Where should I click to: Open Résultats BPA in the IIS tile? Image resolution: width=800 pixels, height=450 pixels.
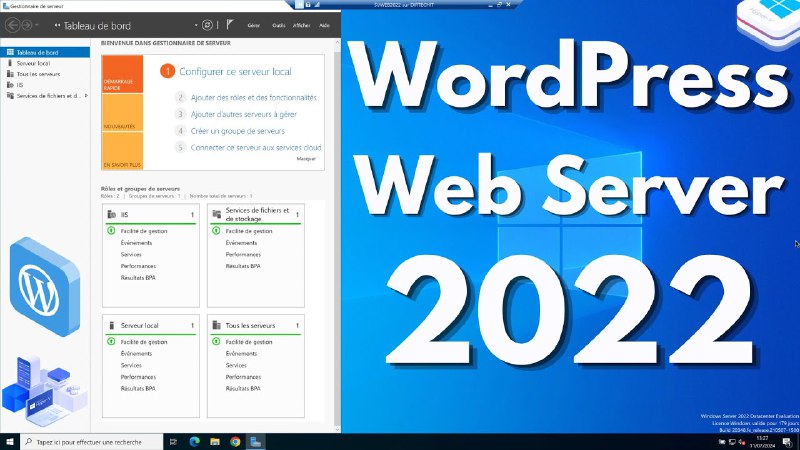pyautogui.click(x=138, y=278)
